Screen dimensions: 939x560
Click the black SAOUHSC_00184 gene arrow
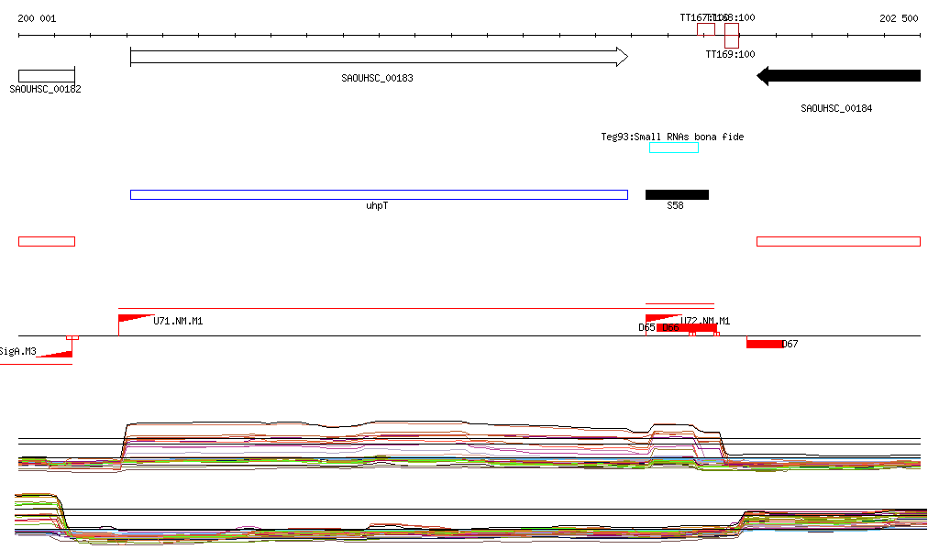click(838, 76)
